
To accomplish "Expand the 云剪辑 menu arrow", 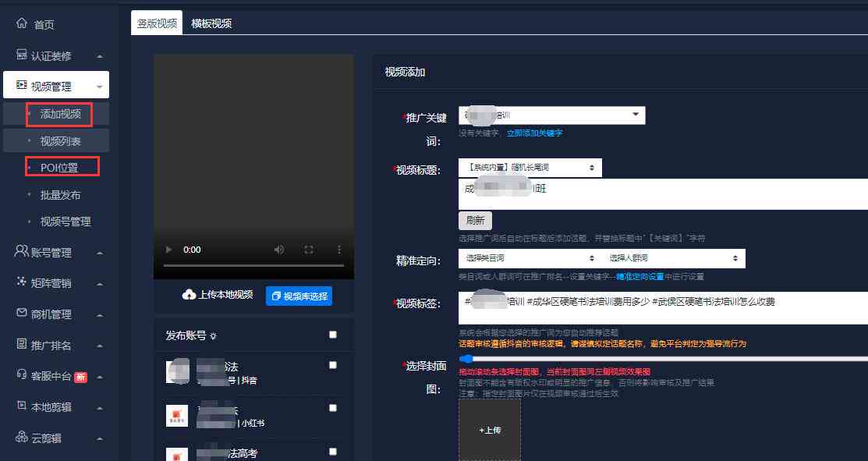I will 100,439.
